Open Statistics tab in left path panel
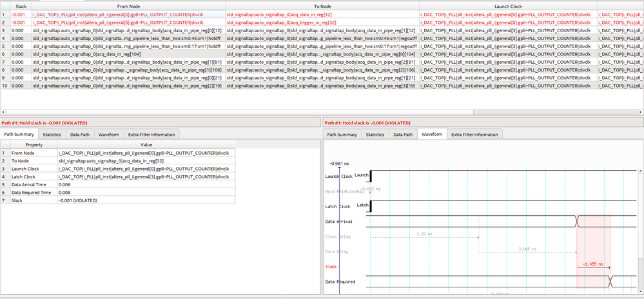The width and height of the screenshot is (644, 299). coord(53,135)
